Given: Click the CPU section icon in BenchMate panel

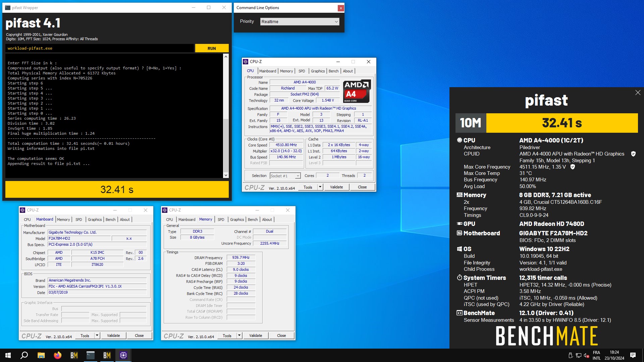Looking at the screenshot, I should [x=460, y=140].
